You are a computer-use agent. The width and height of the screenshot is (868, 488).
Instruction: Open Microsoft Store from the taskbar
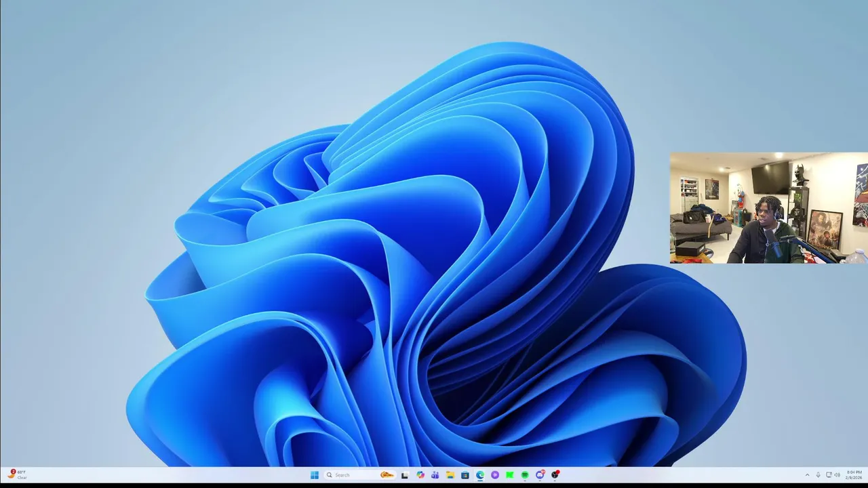[465, 475]
